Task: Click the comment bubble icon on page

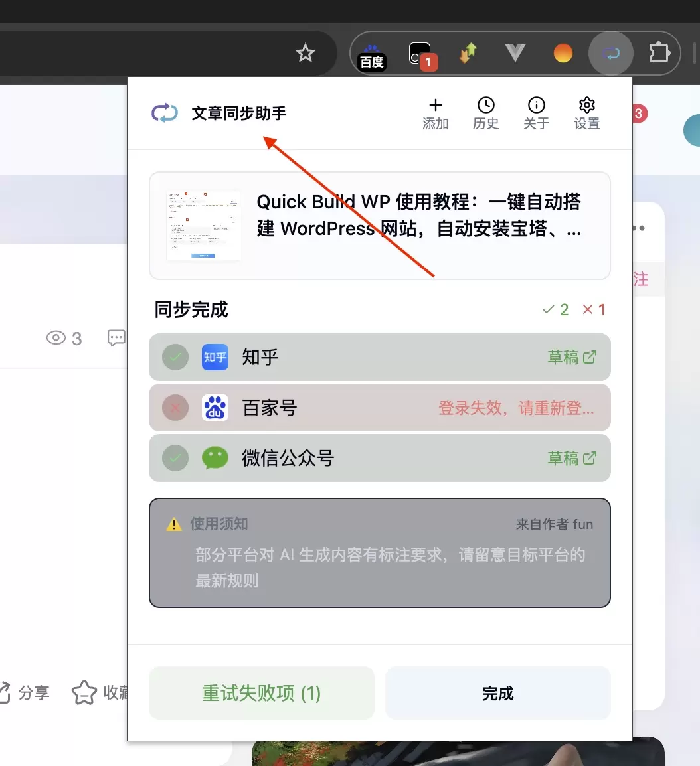Action: pos(116,338)
